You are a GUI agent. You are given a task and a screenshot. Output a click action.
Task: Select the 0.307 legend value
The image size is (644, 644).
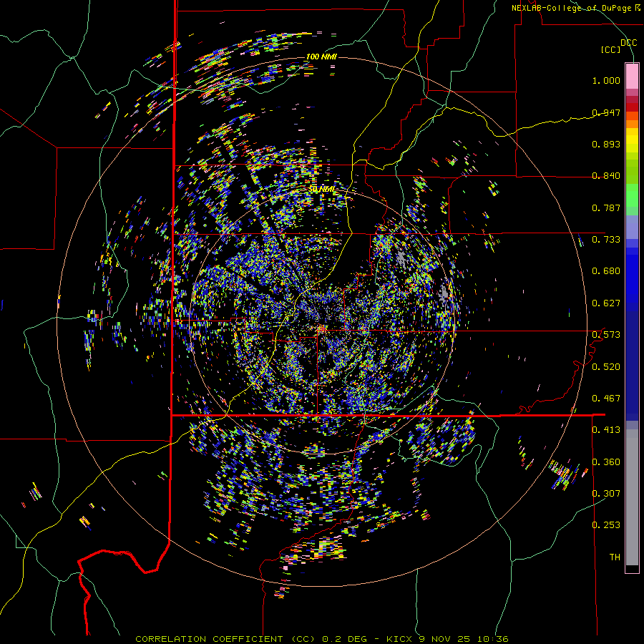point(606,493)
